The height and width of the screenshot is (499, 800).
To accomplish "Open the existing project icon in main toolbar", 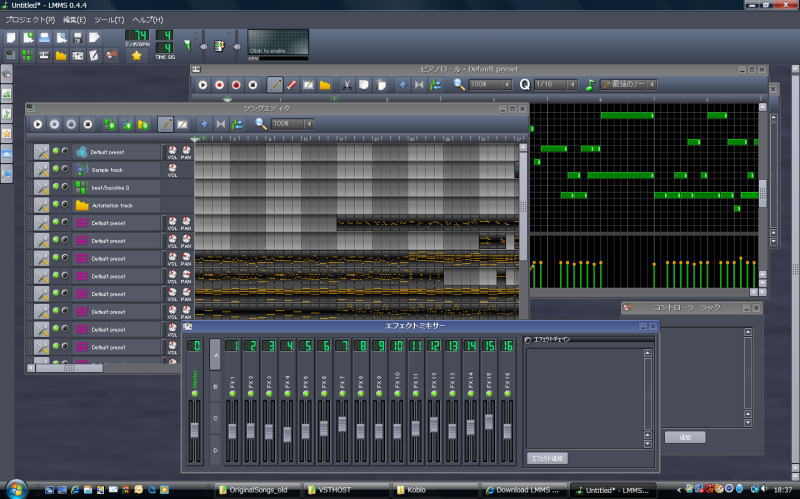I will tap(45, 38).
